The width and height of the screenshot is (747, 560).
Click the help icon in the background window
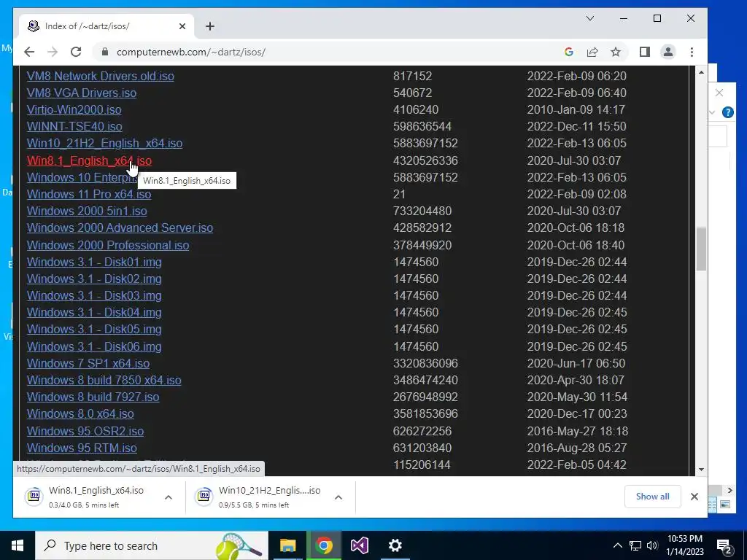click(727, 112)
